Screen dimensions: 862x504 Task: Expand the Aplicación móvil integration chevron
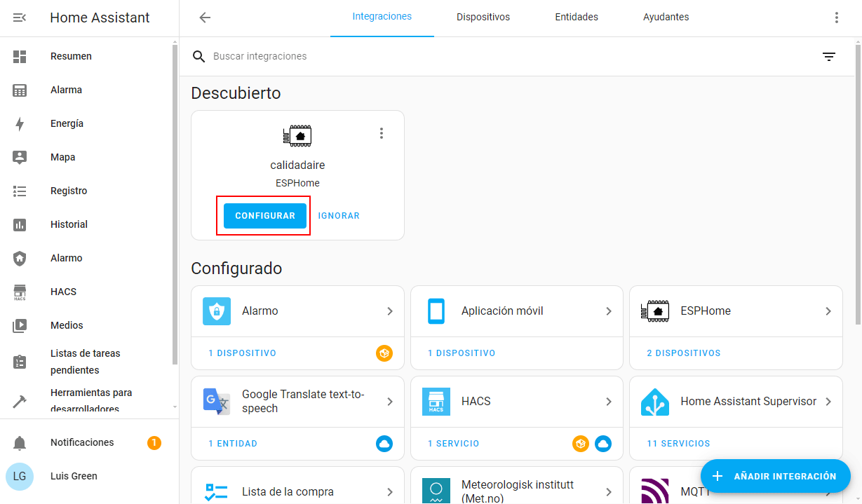click(x=608, y=311)
